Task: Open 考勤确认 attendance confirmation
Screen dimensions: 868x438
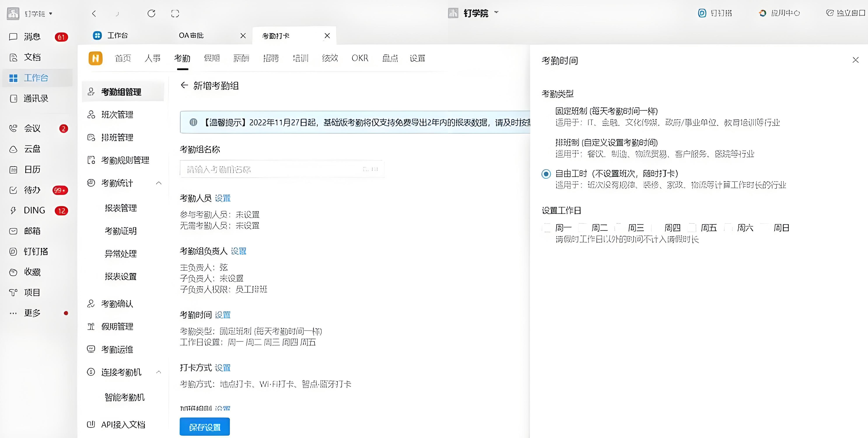Action: tap(117, 304)
